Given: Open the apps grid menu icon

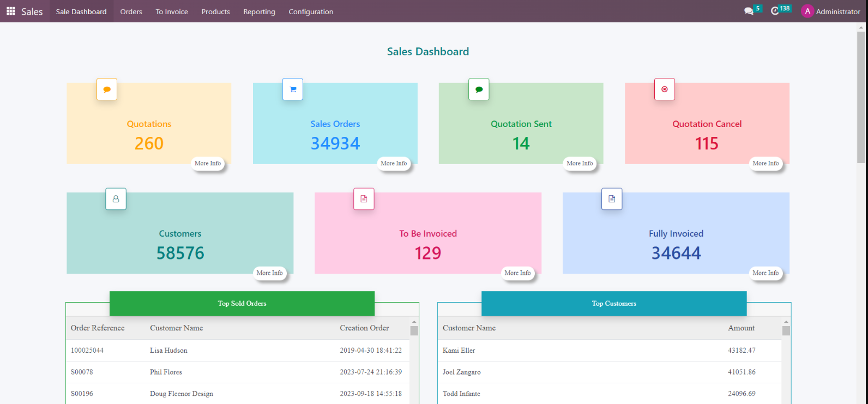Looking at the screenshot, I should pos(10,11).
